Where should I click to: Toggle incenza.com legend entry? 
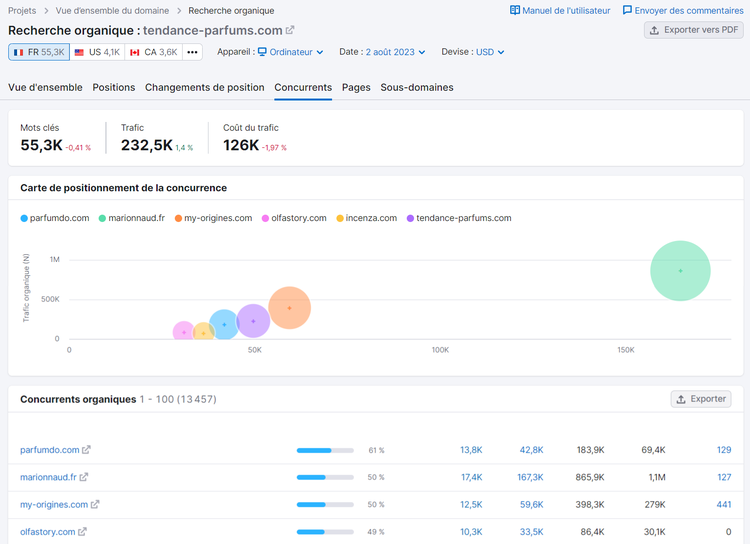pyautogui.click(x=366, y=218)
